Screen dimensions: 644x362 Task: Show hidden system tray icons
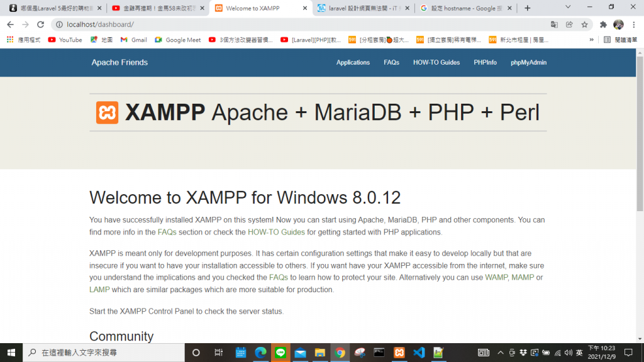coord(500,353)
